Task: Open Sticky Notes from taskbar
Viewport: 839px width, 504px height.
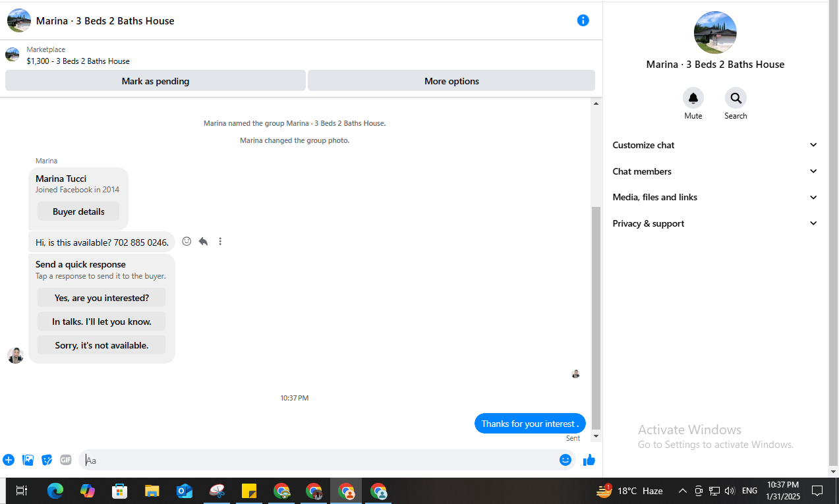Action: click(x=249, y=491)
